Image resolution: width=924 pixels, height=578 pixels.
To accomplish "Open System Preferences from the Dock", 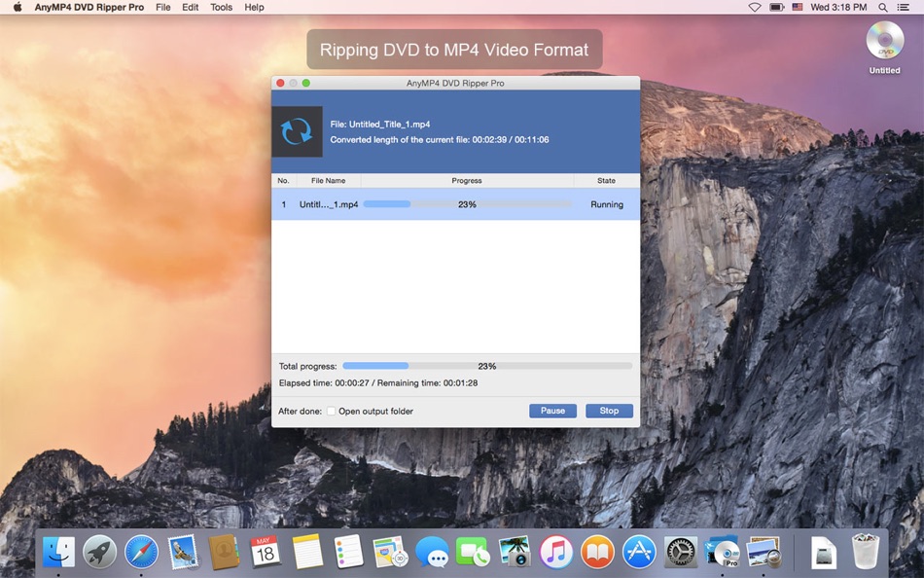I will click(680, 552).
